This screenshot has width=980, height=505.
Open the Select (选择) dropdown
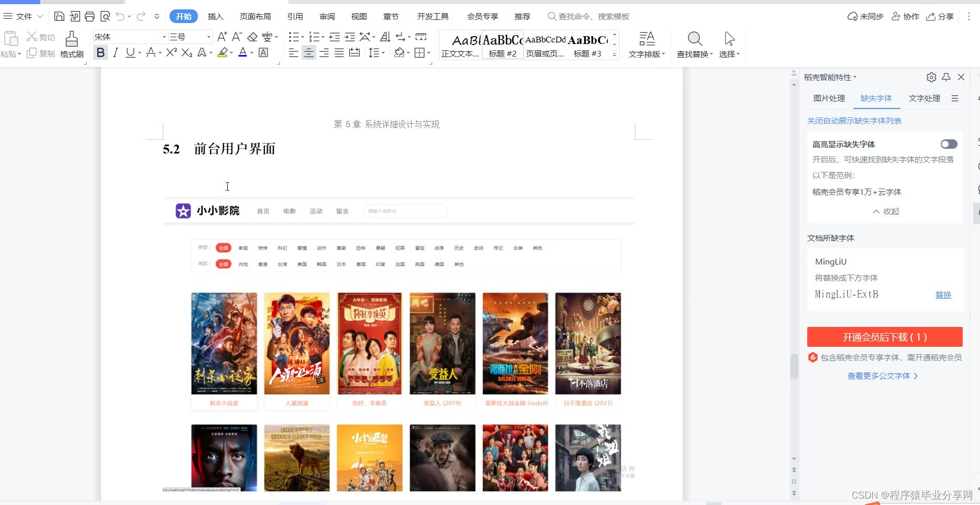pos(729,45)
